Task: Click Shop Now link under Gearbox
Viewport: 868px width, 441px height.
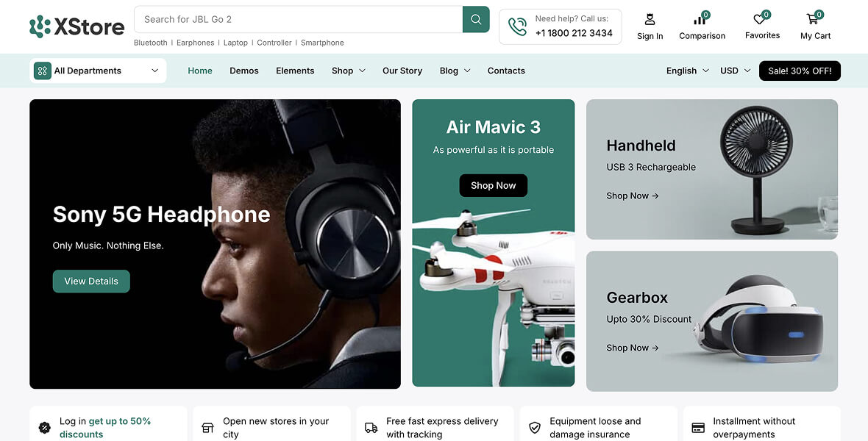Action: pyautogui.click(x=632, y=348)
